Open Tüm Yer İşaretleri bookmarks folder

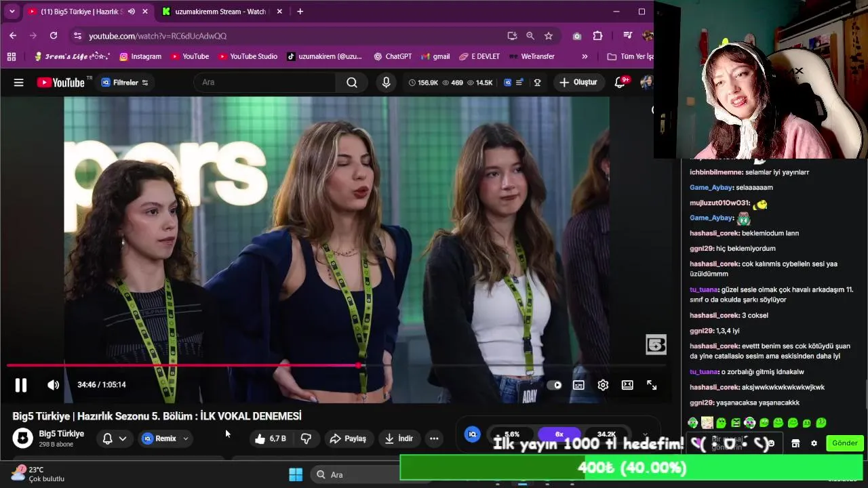tap(630, 56)
